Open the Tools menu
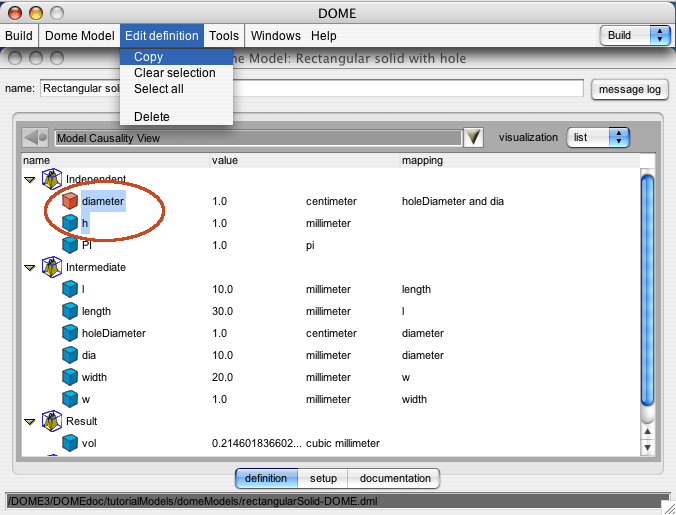Viewport: 676px width, 515px height. 224,35
